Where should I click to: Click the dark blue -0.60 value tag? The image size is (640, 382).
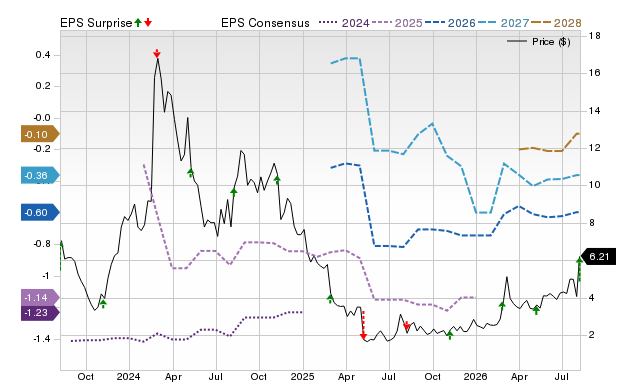(x=40, y=213)
